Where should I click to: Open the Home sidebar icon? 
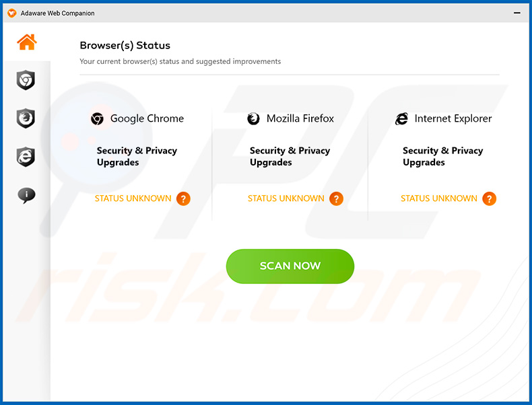26,42
